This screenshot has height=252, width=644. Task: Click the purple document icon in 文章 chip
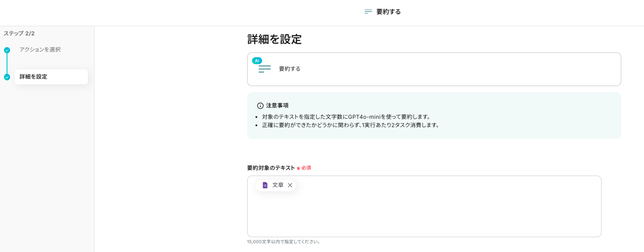click(265, 185)
